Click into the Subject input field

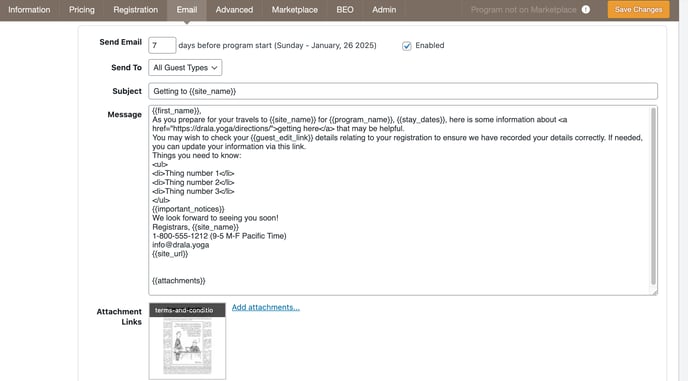click(403, 91)
